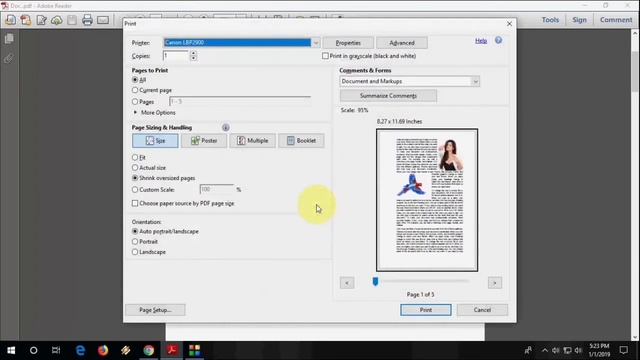This screenshot has width=640, height=360.
Task: Click the print preview page thumbnail
Action: pos(427,200)
